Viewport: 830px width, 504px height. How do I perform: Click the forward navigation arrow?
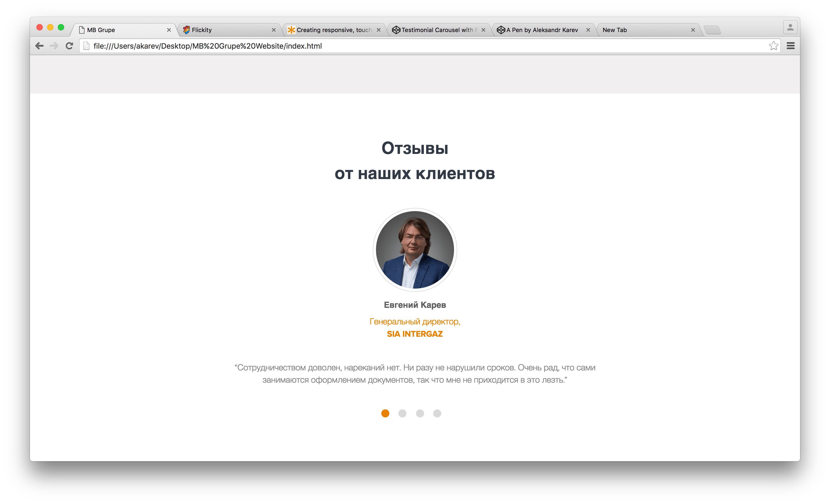[x=54, y=46]
